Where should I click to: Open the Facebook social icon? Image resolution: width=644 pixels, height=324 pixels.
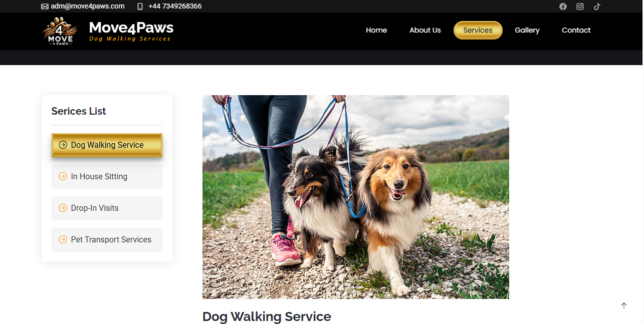563,7
